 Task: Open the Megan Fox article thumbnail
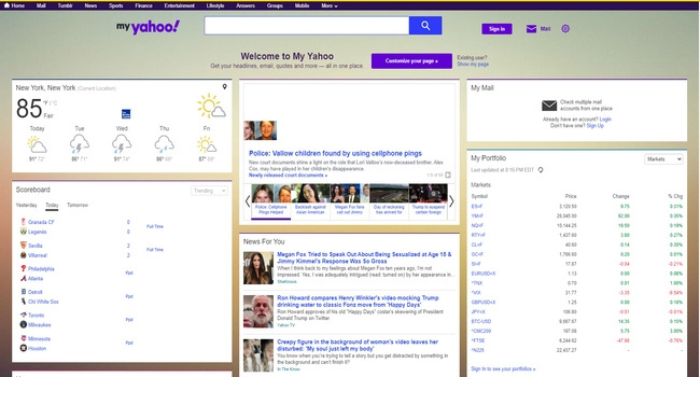[258, 268]
